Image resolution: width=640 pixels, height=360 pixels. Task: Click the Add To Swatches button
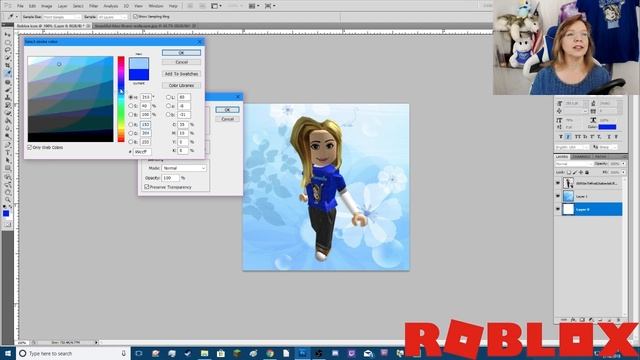click(181, 74)
